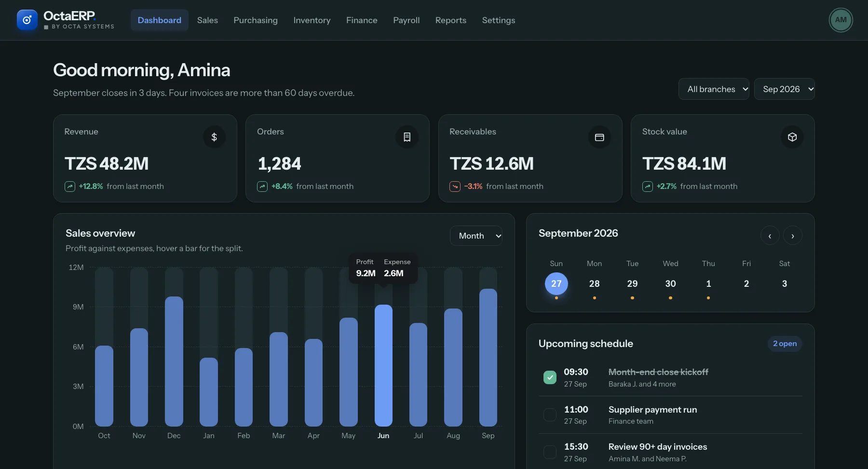Click the May bar in the sales chart
This screenshot has height=469, width=868.
(x=349, y=372)
